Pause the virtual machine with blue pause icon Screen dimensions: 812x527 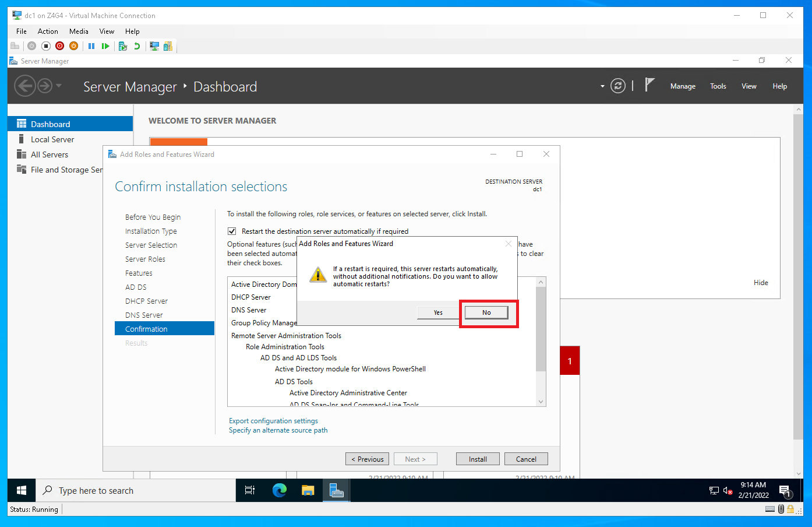pyautogui.click(x=91, y=46)
